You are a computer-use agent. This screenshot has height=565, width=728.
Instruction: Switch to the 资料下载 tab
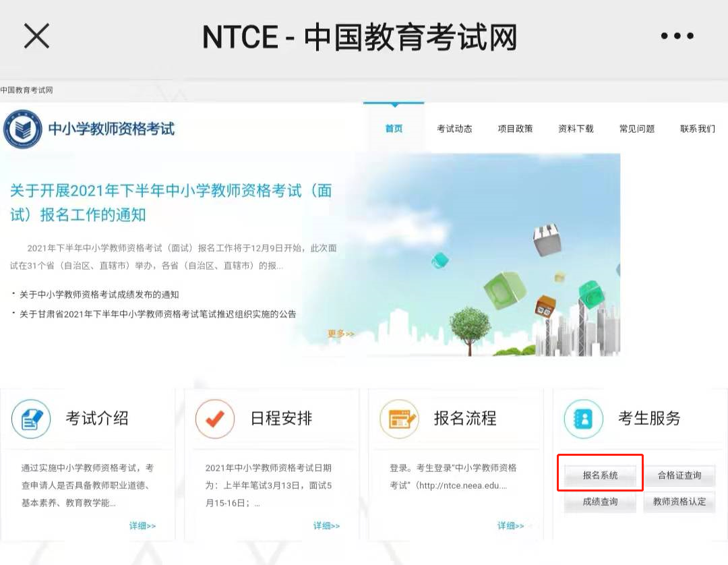point(576,129)
